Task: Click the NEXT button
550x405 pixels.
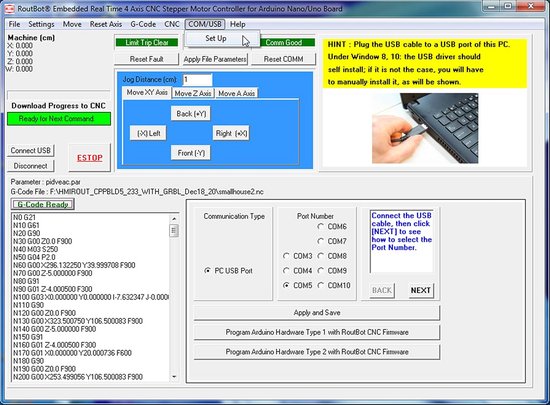Action: [x=421, y=290]
